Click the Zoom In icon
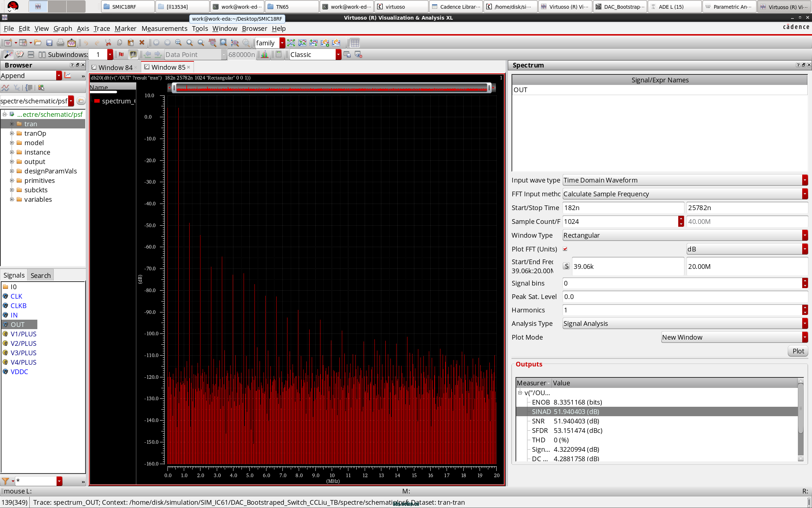Viewport: 812px width, 508px height. click(x=190, y=43)
